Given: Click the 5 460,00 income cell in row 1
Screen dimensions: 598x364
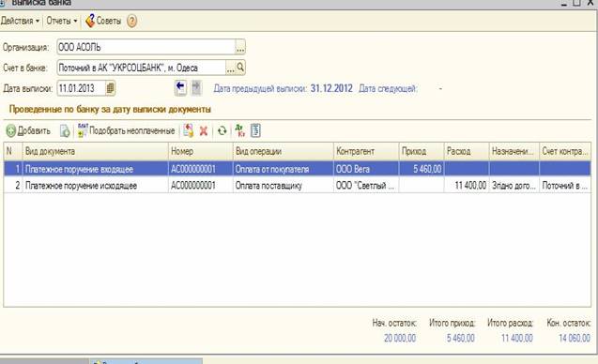Looking at the screenshot, I should tap(422, 169).
